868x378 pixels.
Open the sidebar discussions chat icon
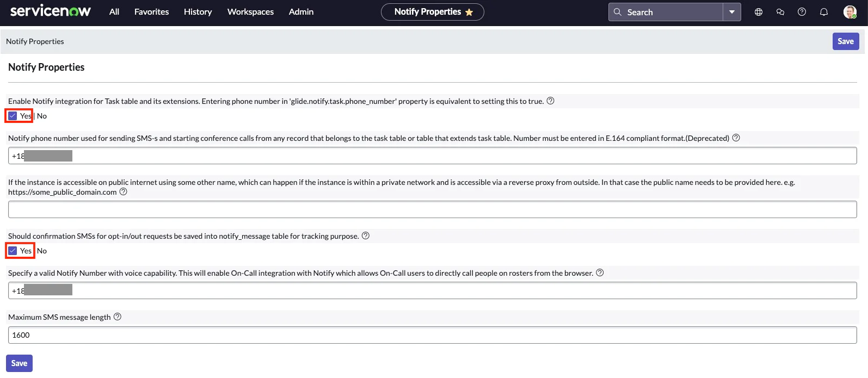point(780,12)
